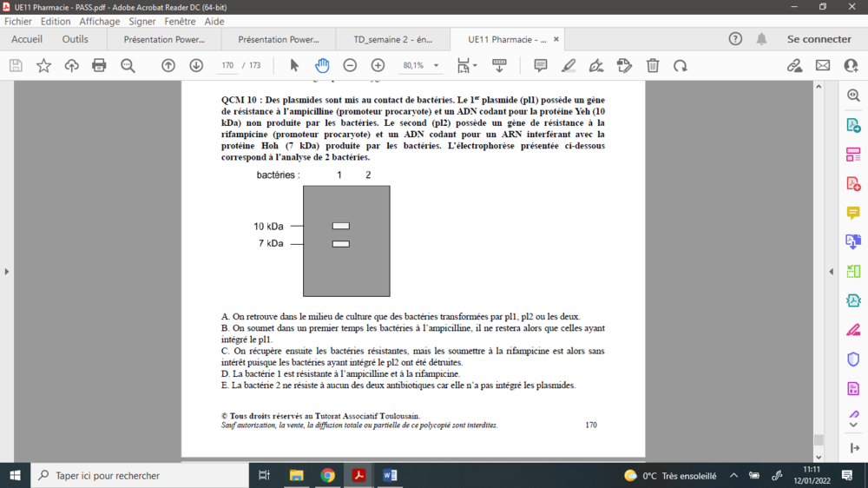This screenshot has width=868, height=488.
Task: Open the zoom percentage dropdown arrow
Action: (437, 65)
